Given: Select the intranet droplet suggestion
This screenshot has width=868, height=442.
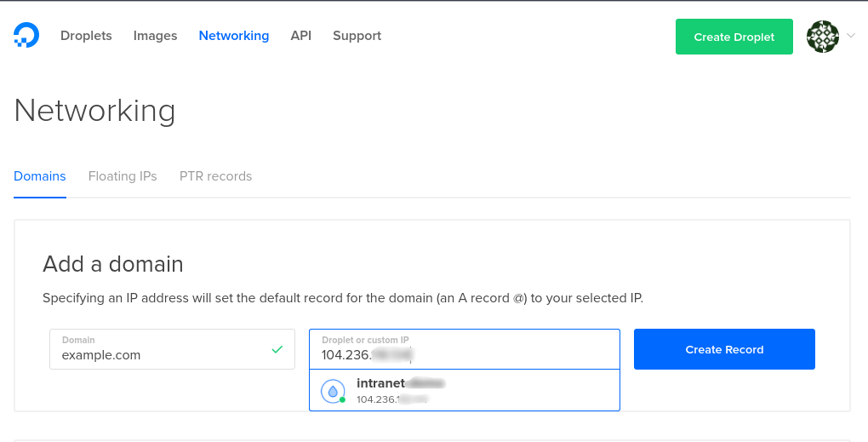Looking at the screenshot, I should point(465,391).
